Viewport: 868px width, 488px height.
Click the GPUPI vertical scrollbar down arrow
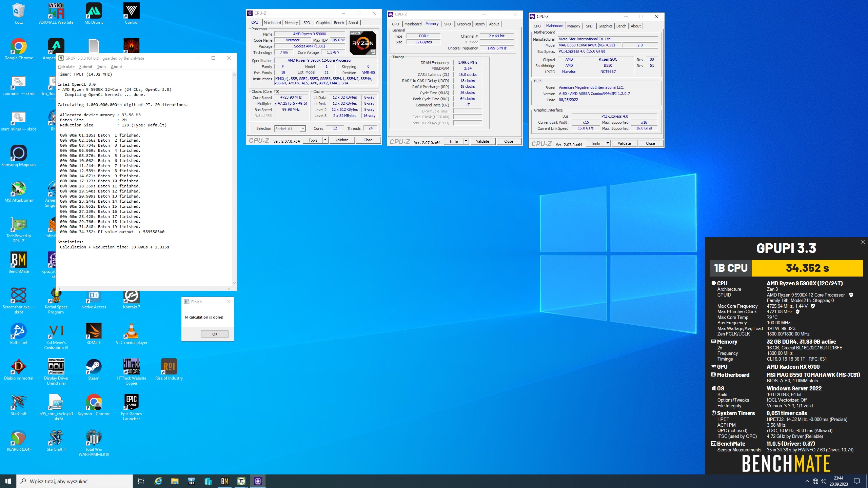(234, 283)
